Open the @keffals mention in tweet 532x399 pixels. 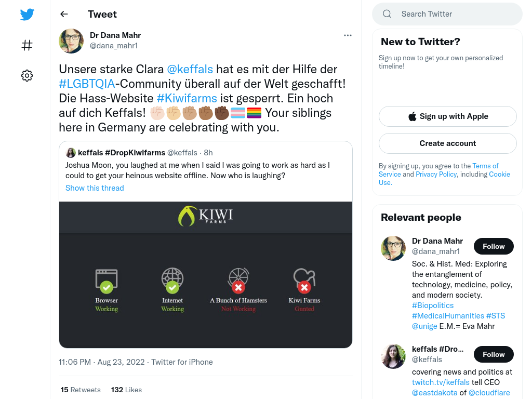click(190, 69)
